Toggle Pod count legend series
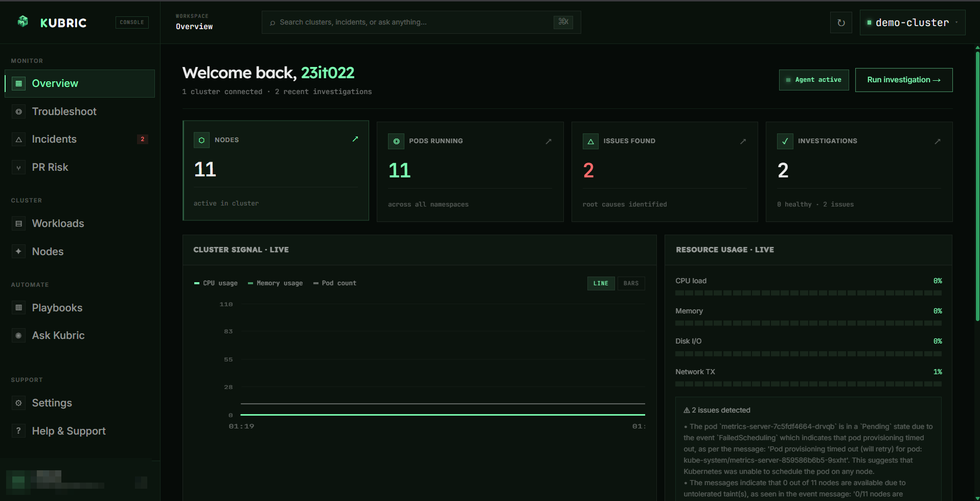The image size is (980, 501). [x=335, y=283]
